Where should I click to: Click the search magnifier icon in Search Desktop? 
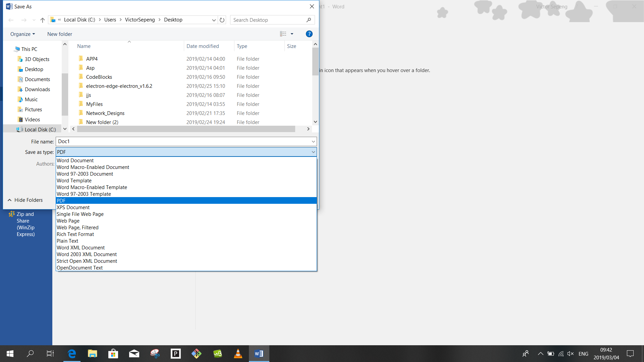(309, 20)
